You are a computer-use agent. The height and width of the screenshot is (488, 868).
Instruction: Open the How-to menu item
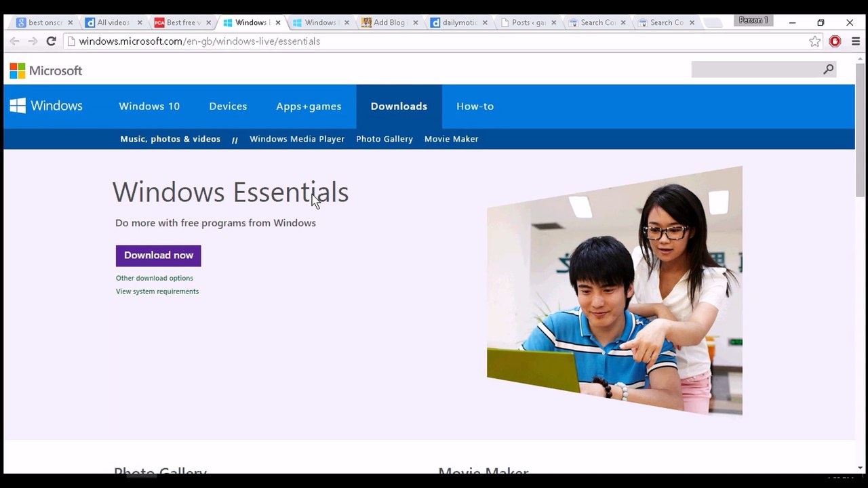click(475, 106)
